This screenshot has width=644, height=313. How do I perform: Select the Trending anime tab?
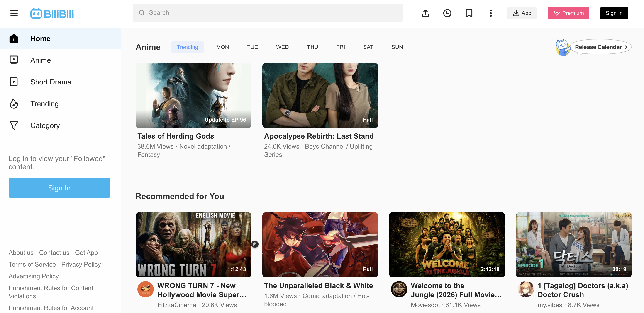[187, 47]
